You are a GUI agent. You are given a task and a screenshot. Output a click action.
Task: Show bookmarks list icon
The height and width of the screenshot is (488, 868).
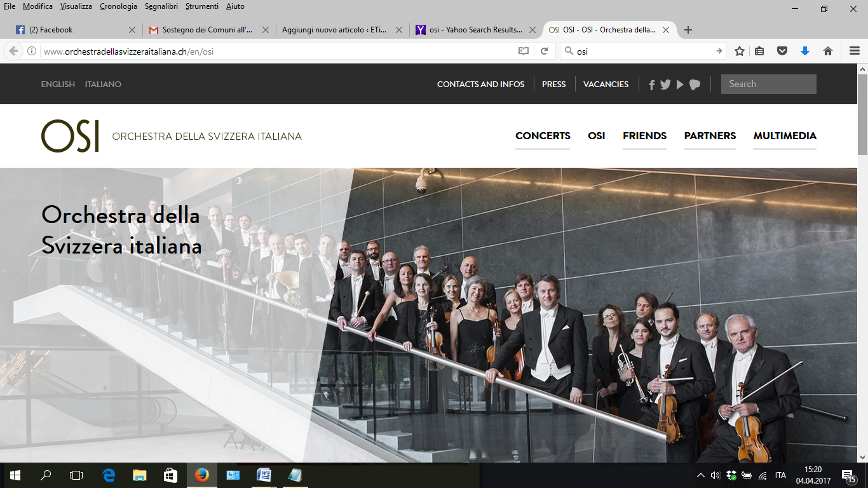(759, 51)
